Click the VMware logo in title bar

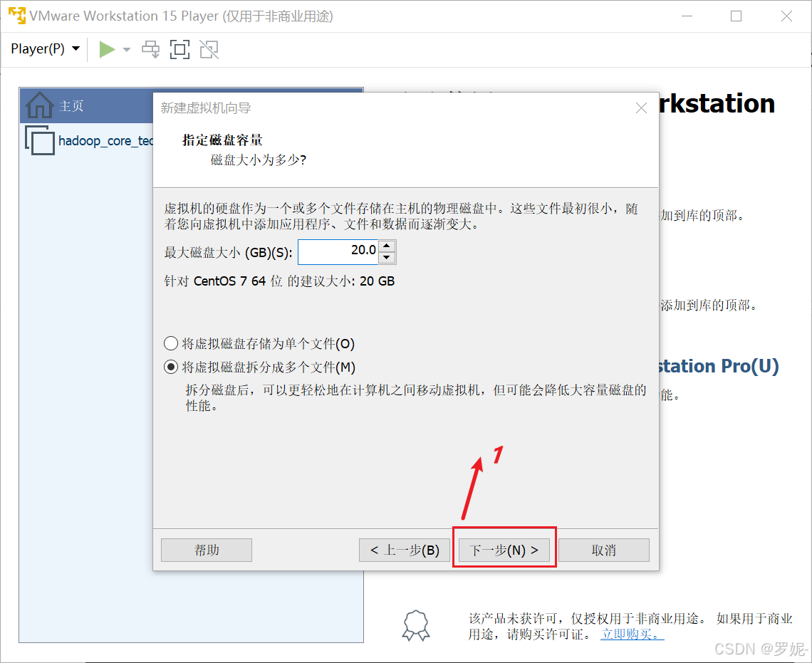pyautogui.click(x=16, y=16)
